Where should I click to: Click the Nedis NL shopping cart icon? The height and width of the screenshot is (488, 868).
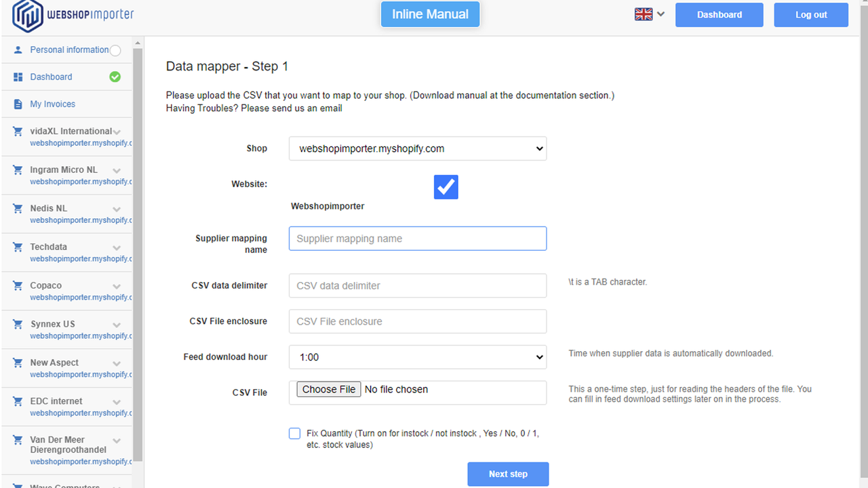coord(18,208)
